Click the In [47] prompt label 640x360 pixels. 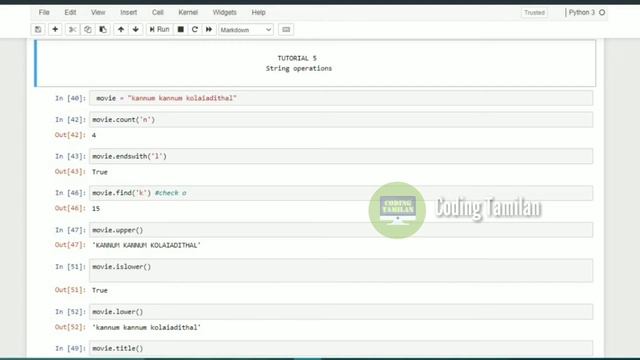70,230
